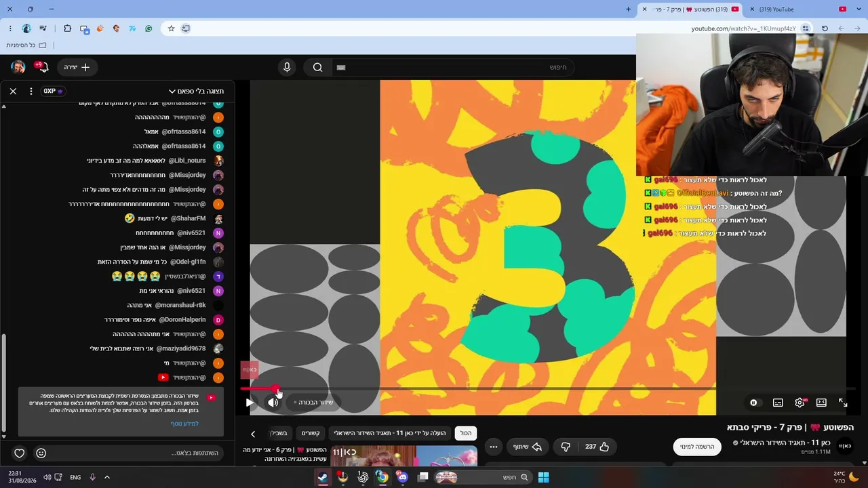Reload the page in Chrome
The image size is (868, 488).
tap(825, 28)
